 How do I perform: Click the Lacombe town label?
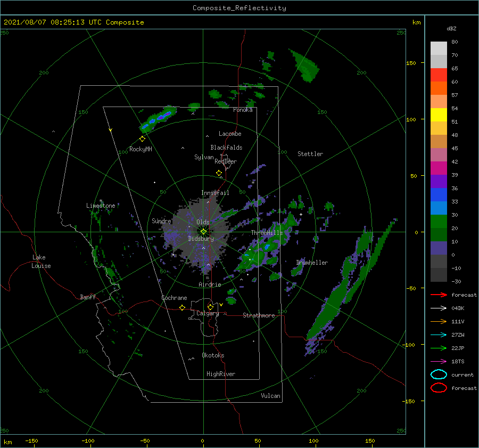[x=230, y=134]
